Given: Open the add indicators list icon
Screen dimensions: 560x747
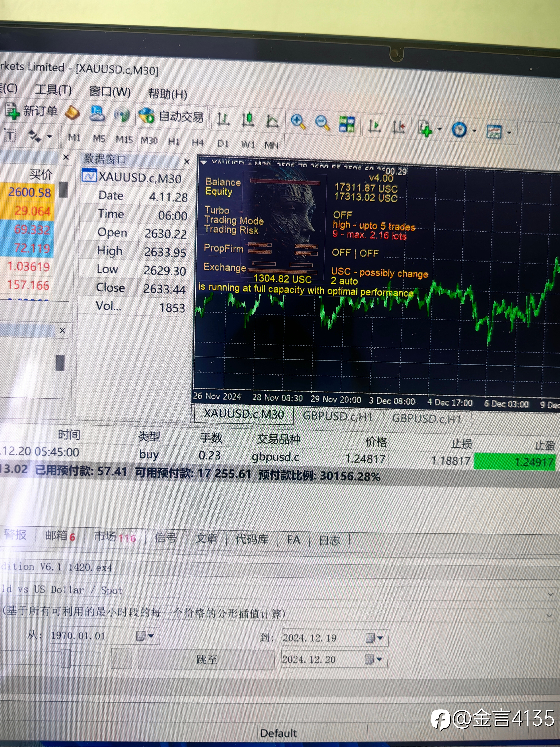Looking at the screenshot, I should click(x=425, y=129).
